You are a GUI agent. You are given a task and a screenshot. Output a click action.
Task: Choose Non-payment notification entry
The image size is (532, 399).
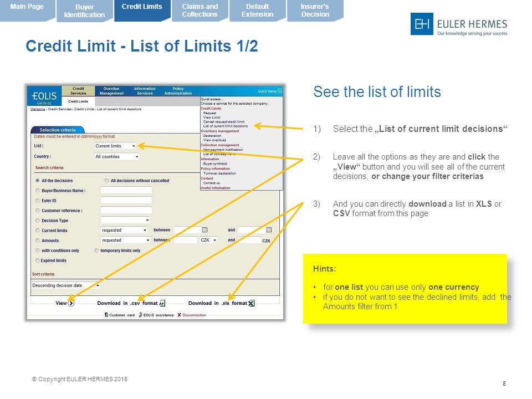coord(223,150)
